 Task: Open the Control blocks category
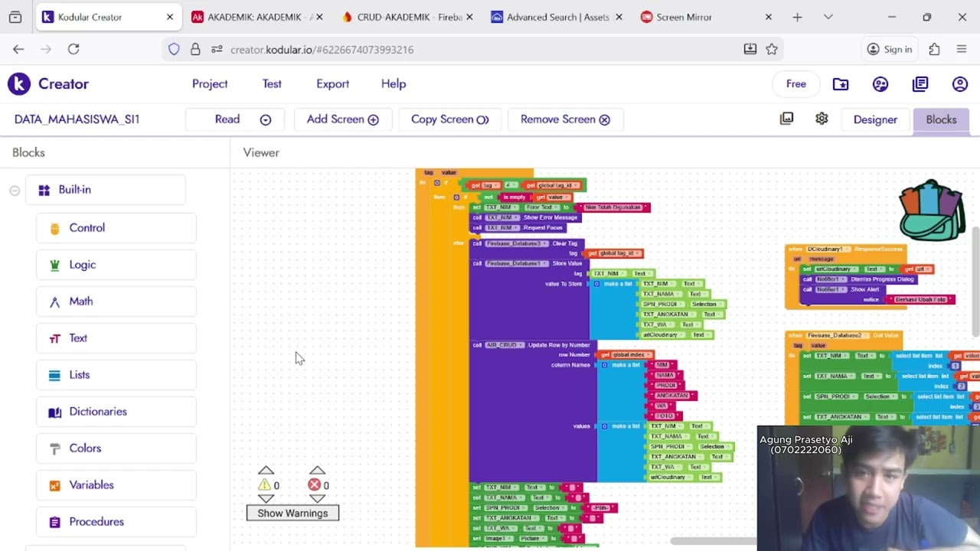[116, 228]
